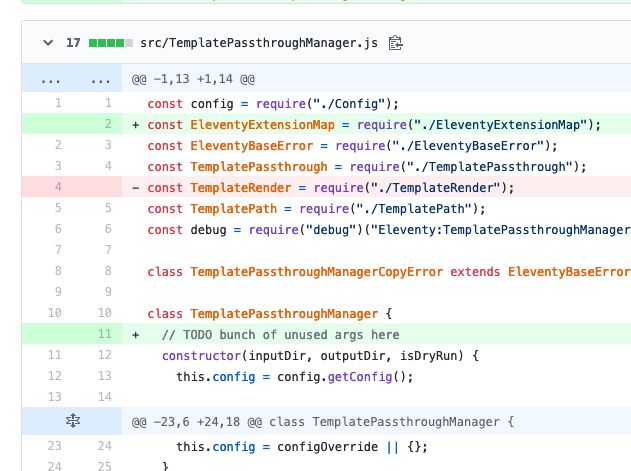Expand hidden lines above the @@ -23,6 hunk
The width and height of the screenshot is (631, 471).
pos(73,421)
